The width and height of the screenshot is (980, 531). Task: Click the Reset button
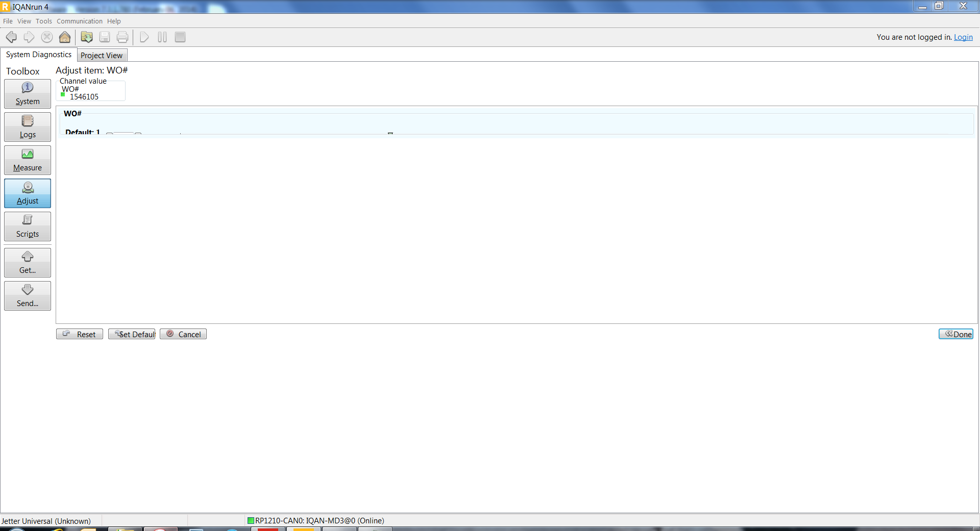(x=80, y=334)
